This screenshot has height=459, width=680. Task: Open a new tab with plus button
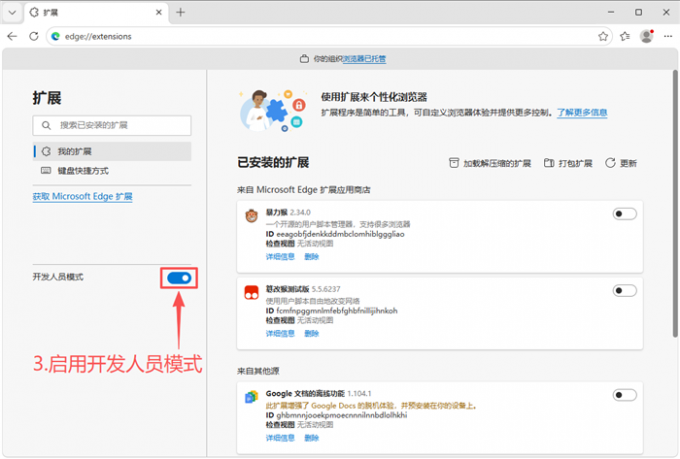coord(180,13)
